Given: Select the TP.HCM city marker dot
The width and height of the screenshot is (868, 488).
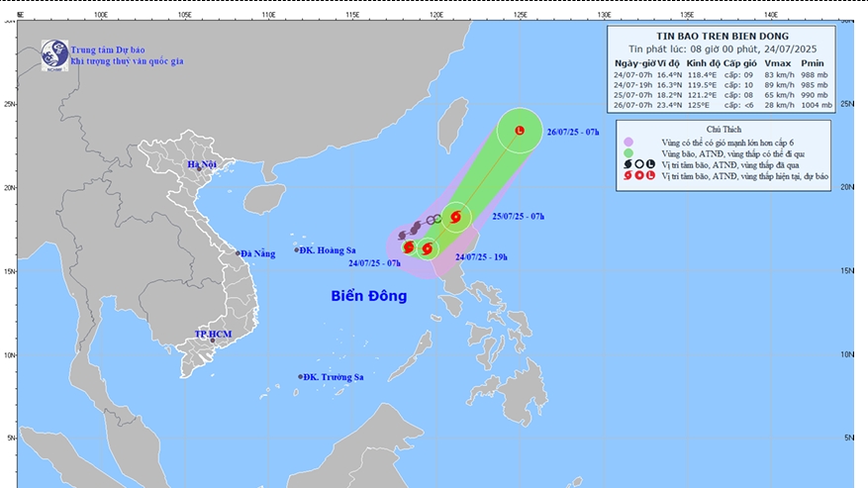Looking at the screenshot, I should tap(212, 342).
